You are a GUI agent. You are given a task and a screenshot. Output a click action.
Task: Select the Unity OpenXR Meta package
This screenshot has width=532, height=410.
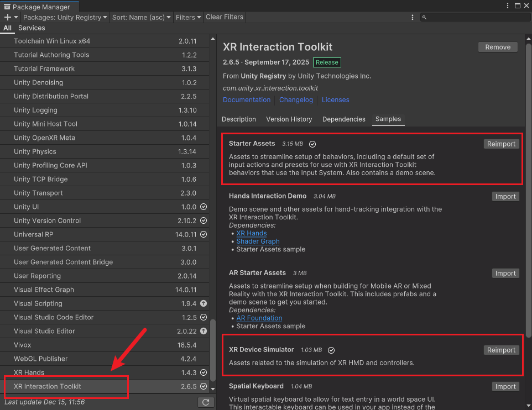pyautogui.click(x=105, y=138)
